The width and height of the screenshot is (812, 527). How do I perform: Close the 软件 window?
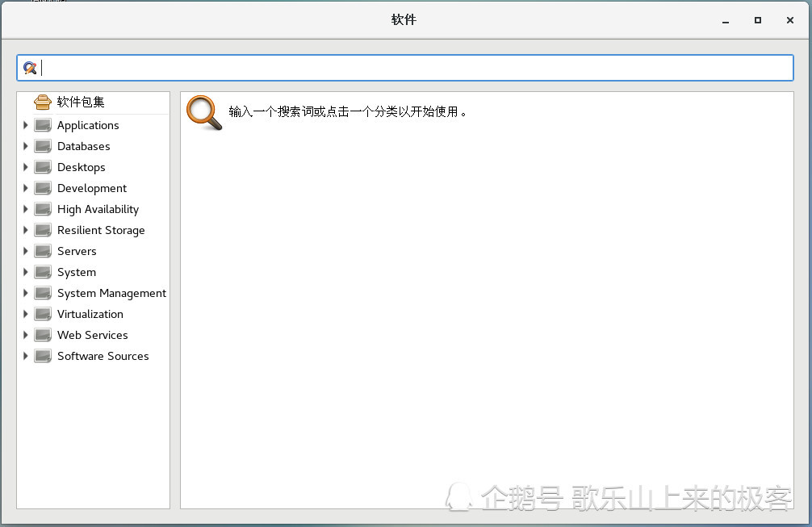point(789,20)
